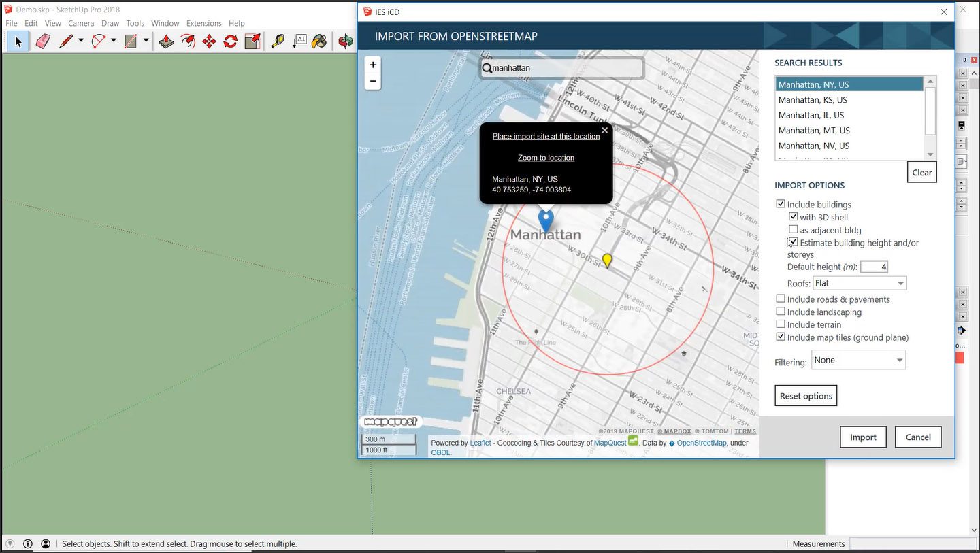Click the user sign-in icon in status bar

point(46,543)
